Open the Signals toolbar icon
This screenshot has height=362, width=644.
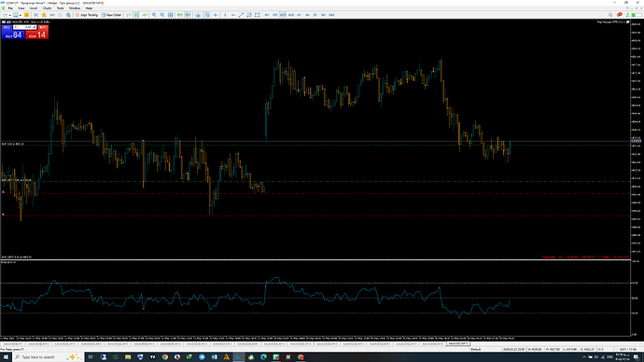click(x=52, y=15)
